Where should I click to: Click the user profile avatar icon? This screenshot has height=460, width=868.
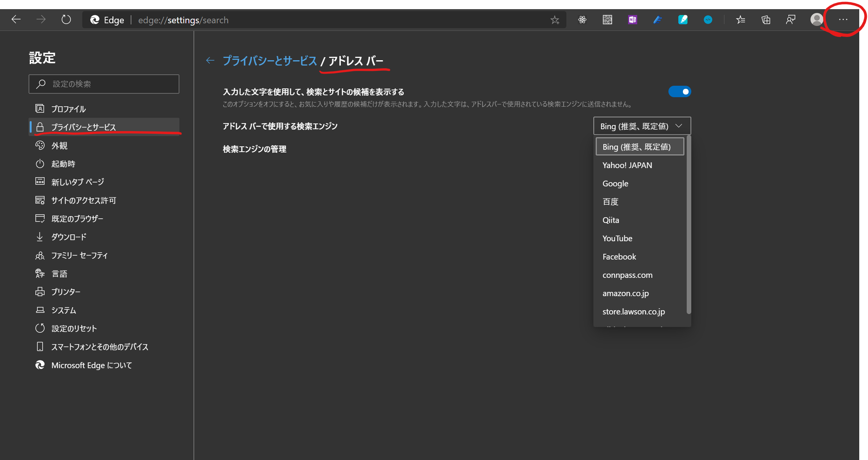point(816,19)
